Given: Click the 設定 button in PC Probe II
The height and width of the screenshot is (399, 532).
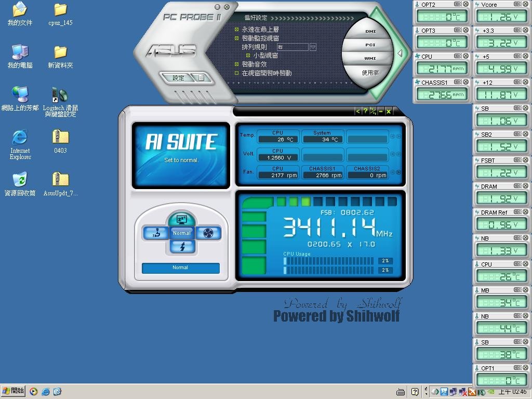Looking at the screenshot, I should click(x=178, y=78).
